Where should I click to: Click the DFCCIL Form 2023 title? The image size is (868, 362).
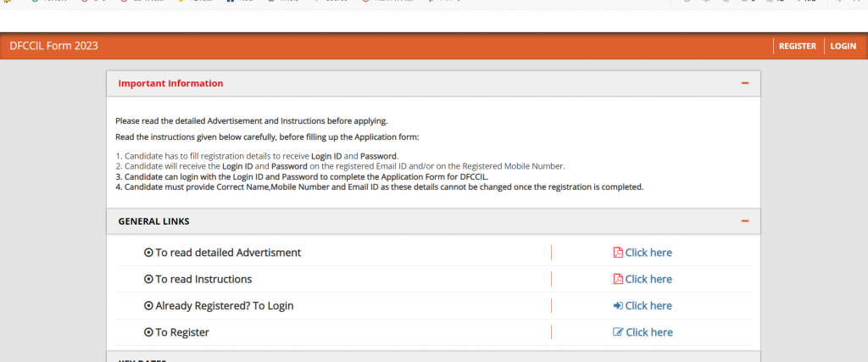click(53, 46)
